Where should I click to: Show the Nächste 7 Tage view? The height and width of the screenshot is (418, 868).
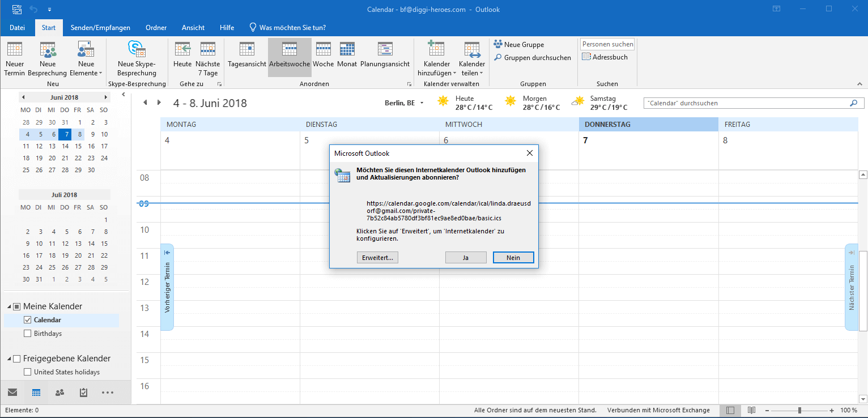[208, 59]
